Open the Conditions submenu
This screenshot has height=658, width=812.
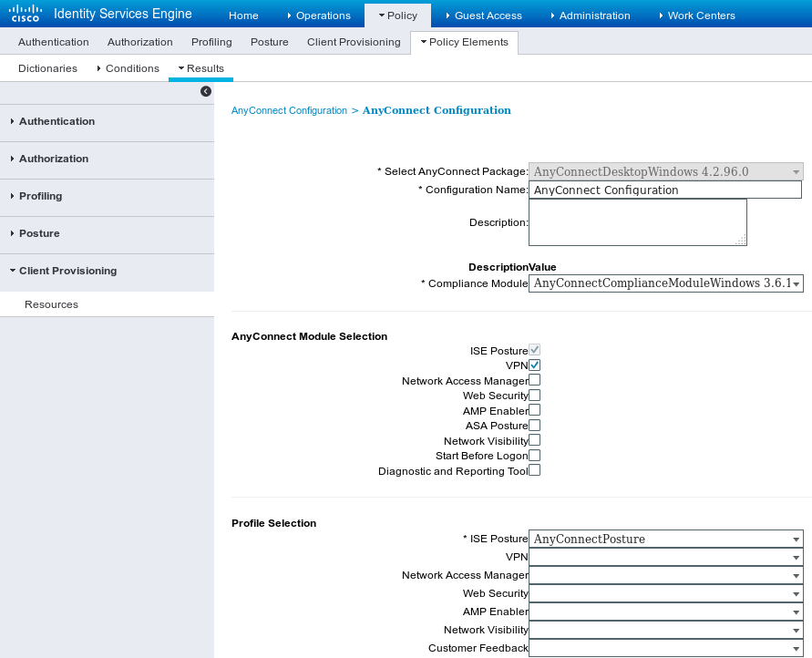[x=128, y=68]
